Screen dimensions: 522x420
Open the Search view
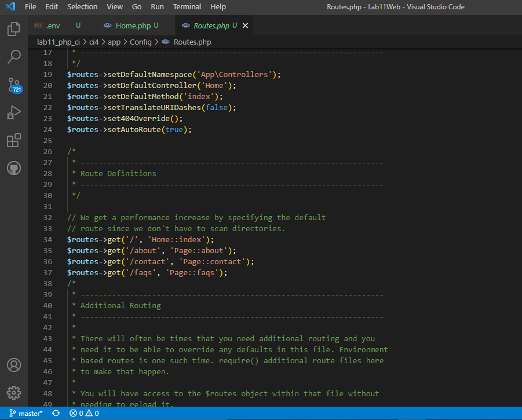point(14,56)
